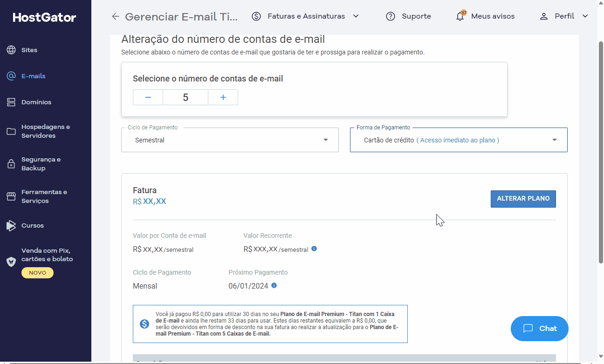Click the Venda com Pix shield icon
604x364 pixels.
click(x=11, y=262)
